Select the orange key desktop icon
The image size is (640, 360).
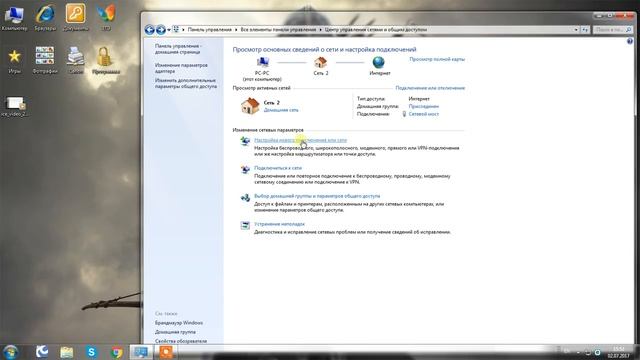[x=76, y=18]
